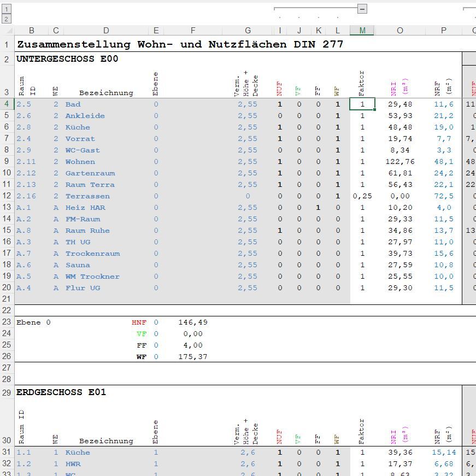Select column M header
Image resolution: width=476 pixels, height=476 pixels.
point(362,31)
